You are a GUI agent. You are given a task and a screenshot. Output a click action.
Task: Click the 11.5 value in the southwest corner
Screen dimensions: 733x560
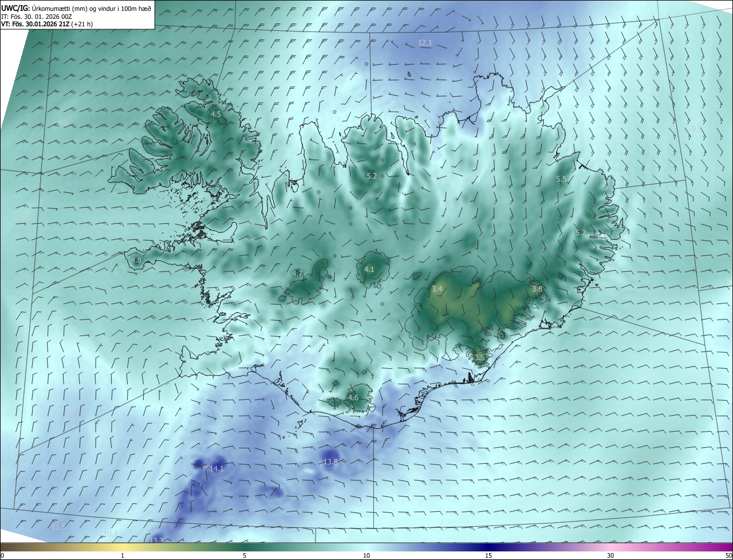59,527
